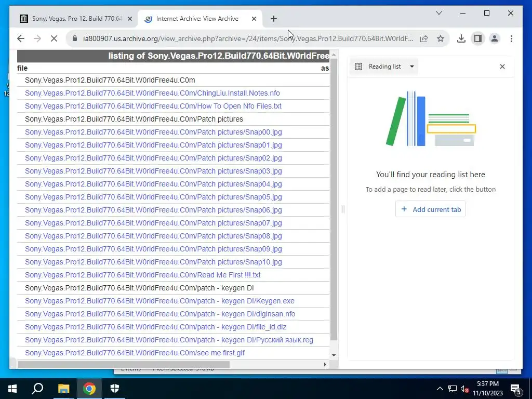Click the side panel resize handle

pyautogui.click(x=343, y=209)
